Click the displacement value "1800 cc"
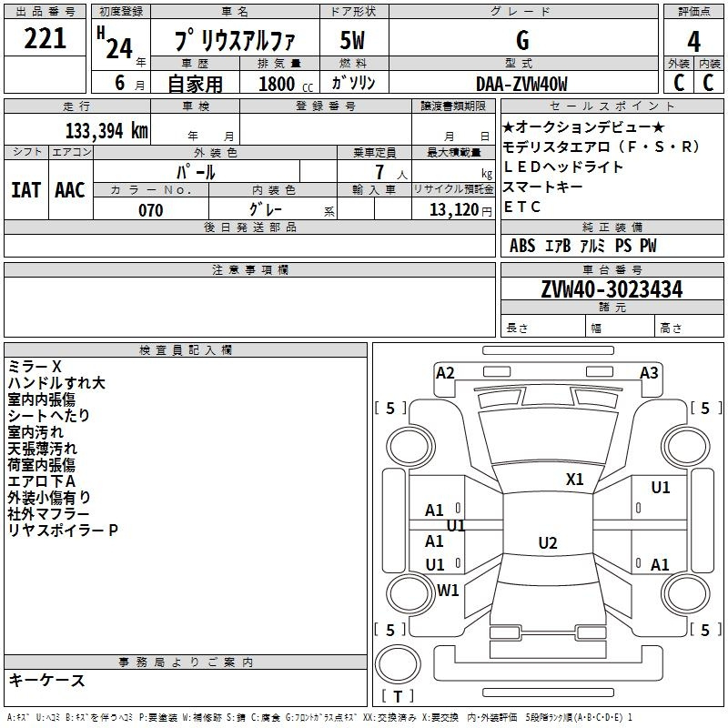 [x=286, y=84]
